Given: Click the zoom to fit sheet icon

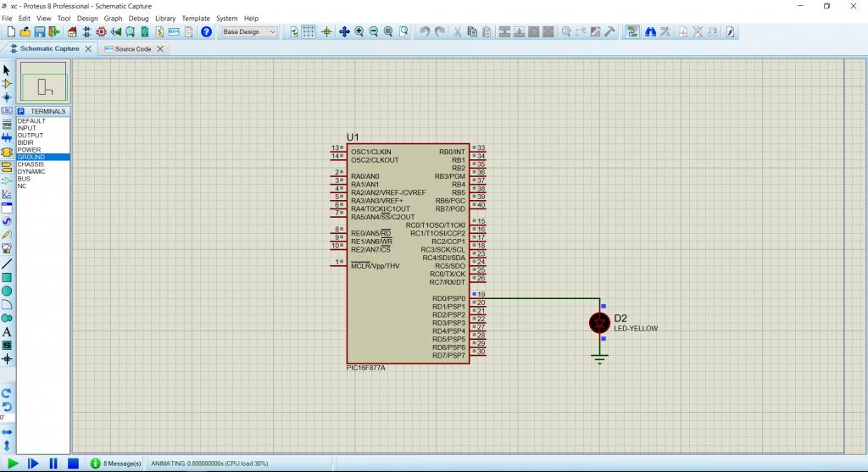Looking at the screenshot, I should click(388, 32).
